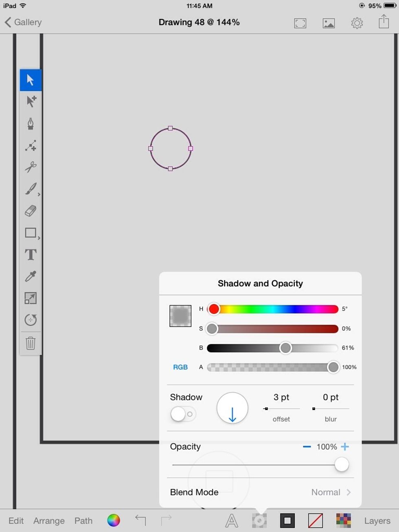Select the Eraser tool
Image resolution: width=399 pixels, height=532 pixels.
click(x=31, y=211)
